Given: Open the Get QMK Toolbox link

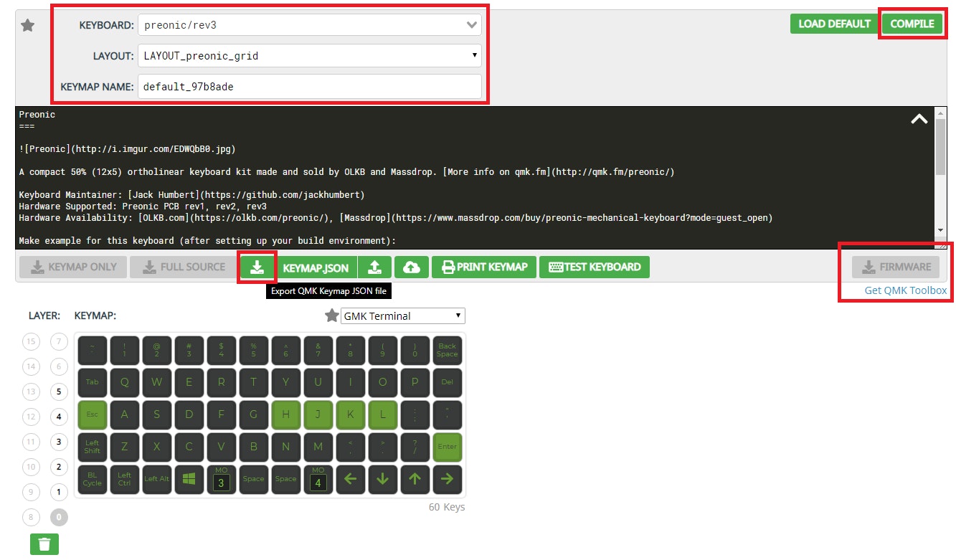Looking at the screenshot, I should 905,290.
